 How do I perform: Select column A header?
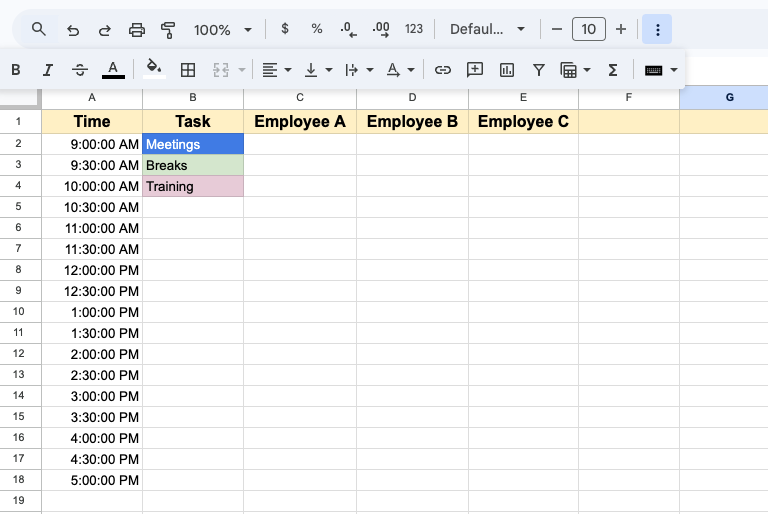pos(92,98)
